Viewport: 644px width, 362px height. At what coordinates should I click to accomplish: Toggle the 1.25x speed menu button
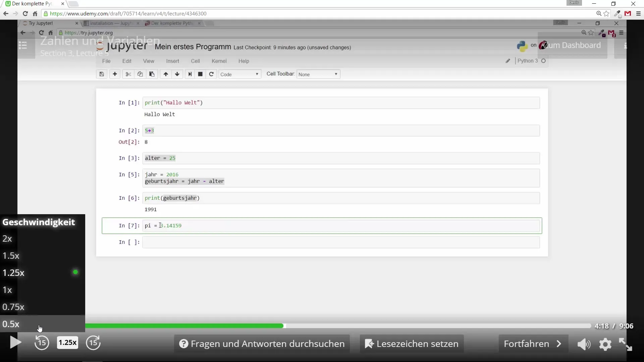pos(67,343)
